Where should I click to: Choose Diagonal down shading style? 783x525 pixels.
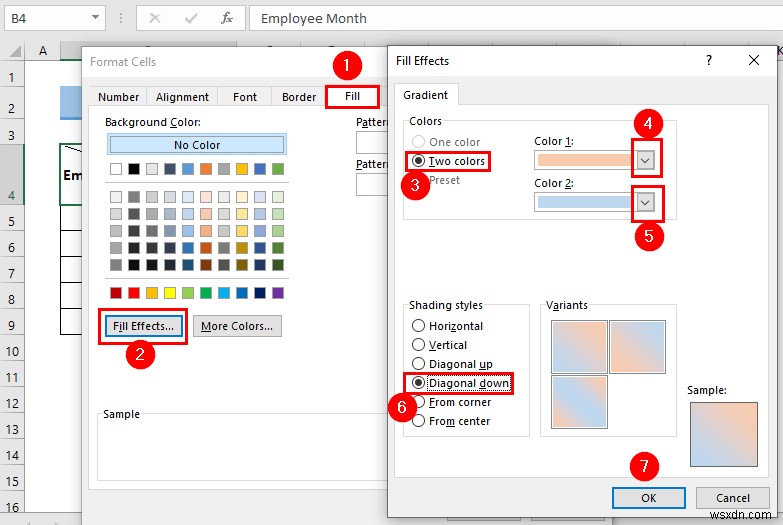coord(418,383)
